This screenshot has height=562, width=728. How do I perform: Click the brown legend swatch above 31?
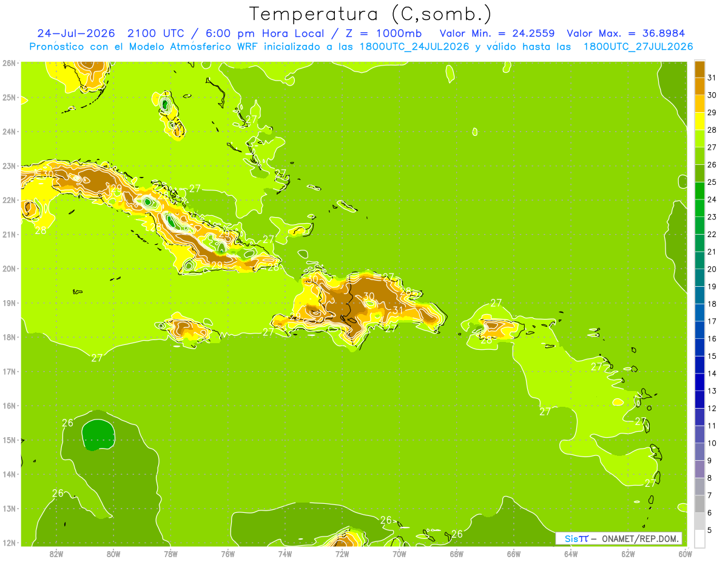tap(699, 69)
